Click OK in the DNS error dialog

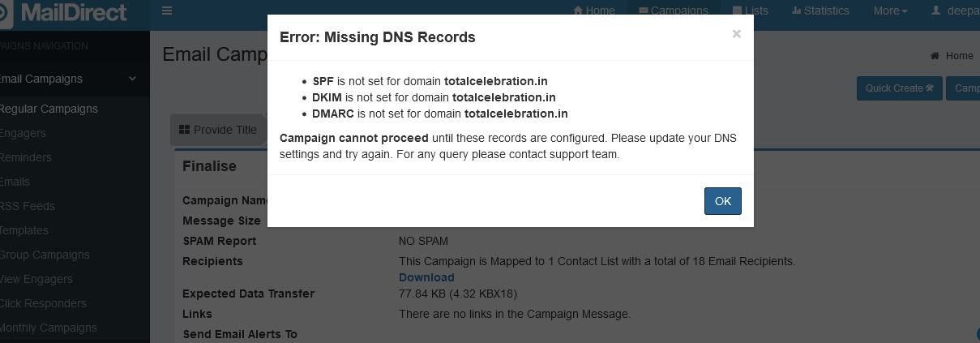click(722, 201)
